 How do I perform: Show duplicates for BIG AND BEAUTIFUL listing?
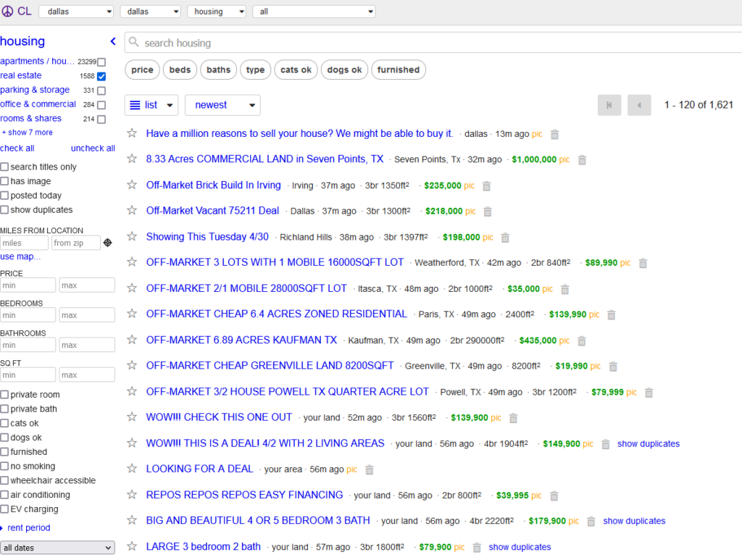[634, 521]
